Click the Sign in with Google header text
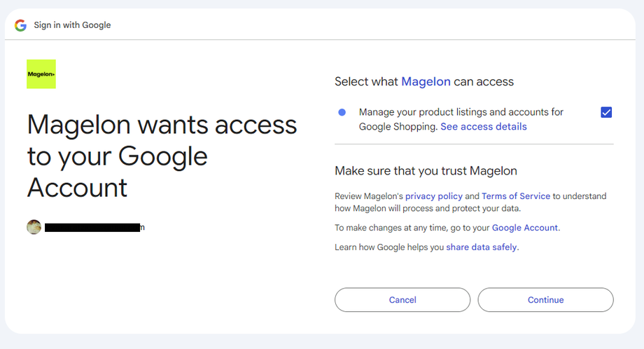 (x=72, y=25)
